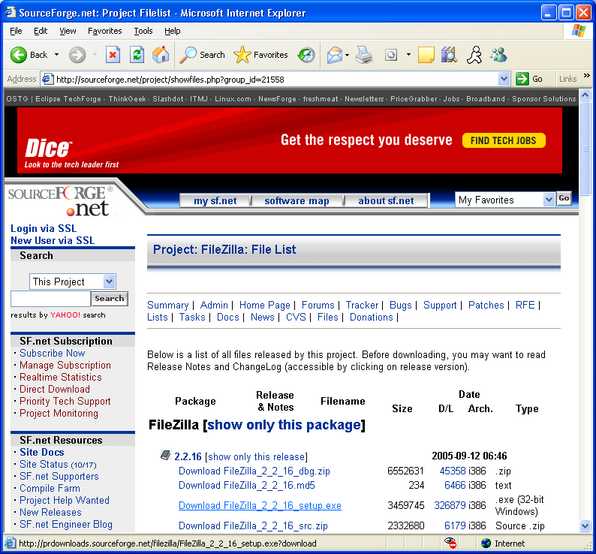Download FileZilla_2_2_16_dbg.zip link
The image size is (596, 554).
(254, 471)
